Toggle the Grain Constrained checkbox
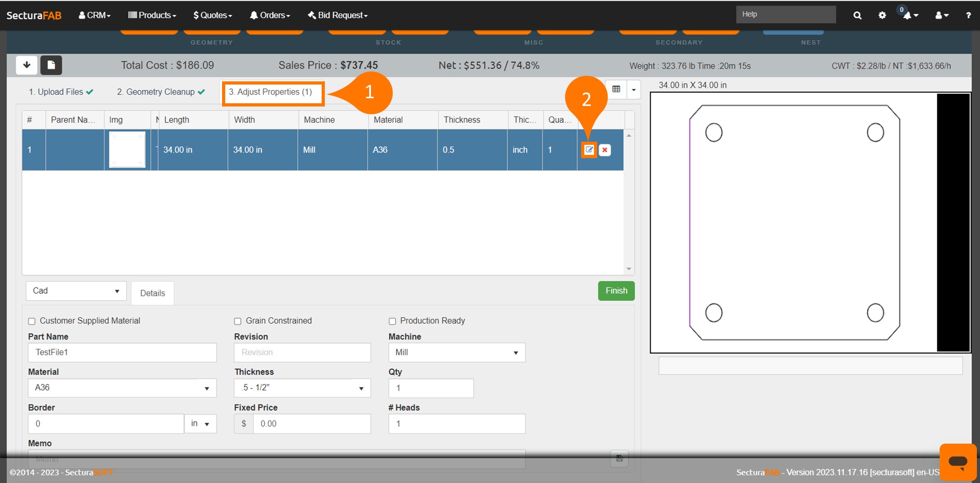The height and width of the screenshot is (483, 980). [x=238, y=321]
